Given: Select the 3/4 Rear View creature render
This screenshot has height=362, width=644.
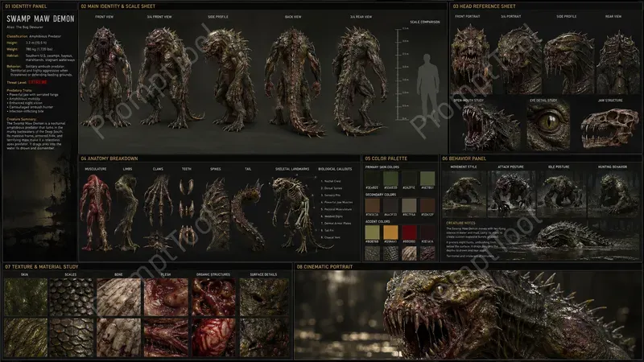Looking at the screenshot, I should [359, 80].
